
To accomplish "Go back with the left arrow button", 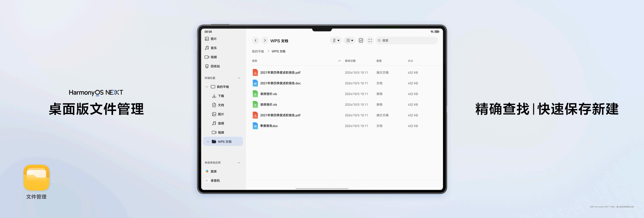I will (255, 41).
